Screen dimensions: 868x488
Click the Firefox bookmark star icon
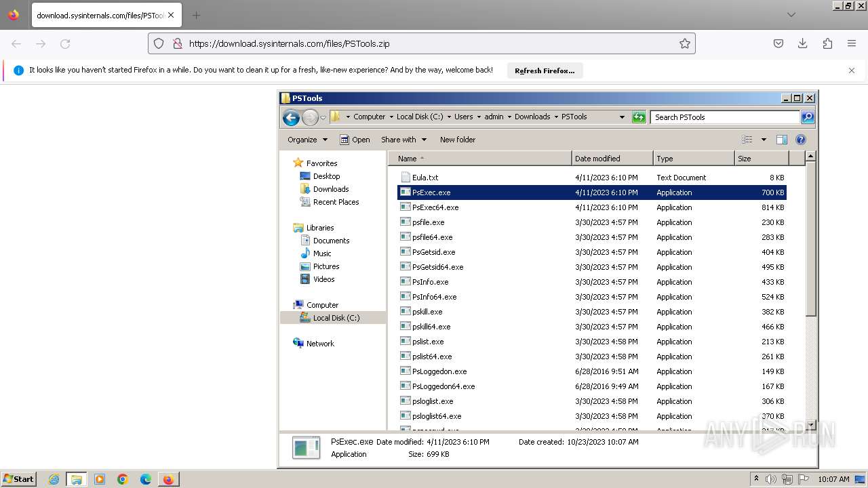point(685,43)
